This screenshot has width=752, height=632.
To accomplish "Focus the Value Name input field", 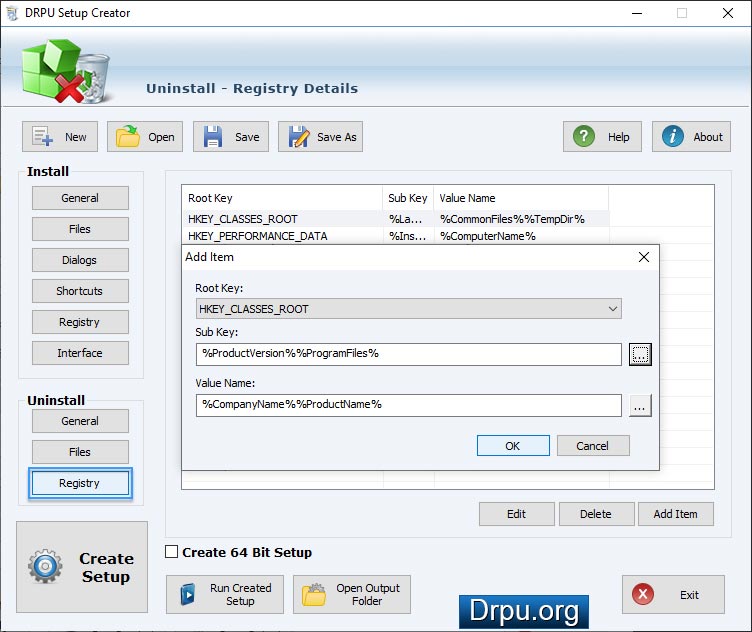I will pyautogui.click(x=409, y=405).
